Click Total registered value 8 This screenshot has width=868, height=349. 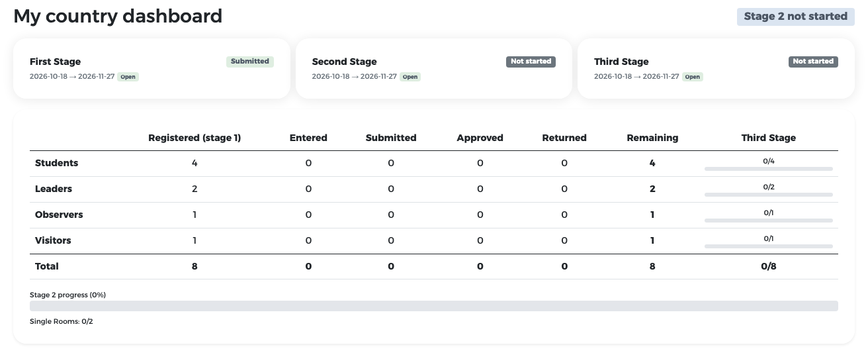click(x=195, y=266)
